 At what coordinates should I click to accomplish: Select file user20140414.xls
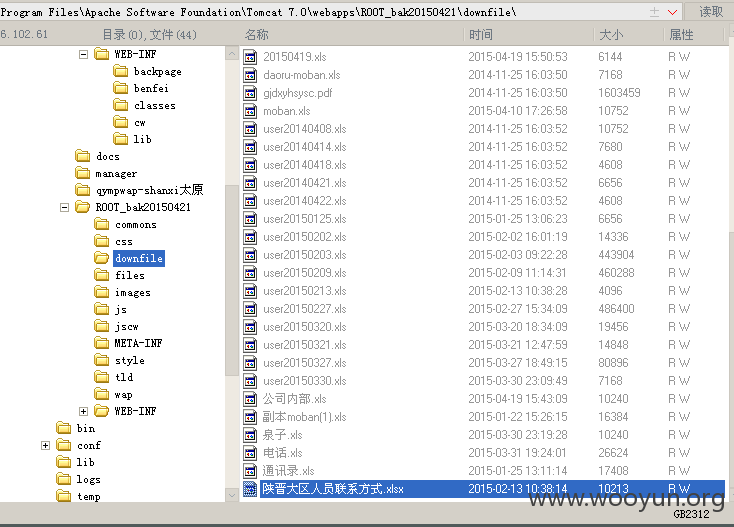tap(305, 147)
